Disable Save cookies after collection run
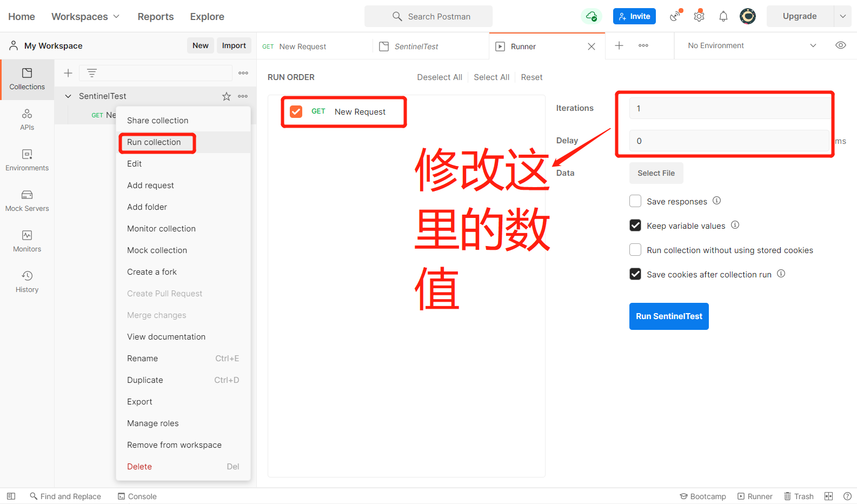The image size is (857, 504). (x=635, y=274)
